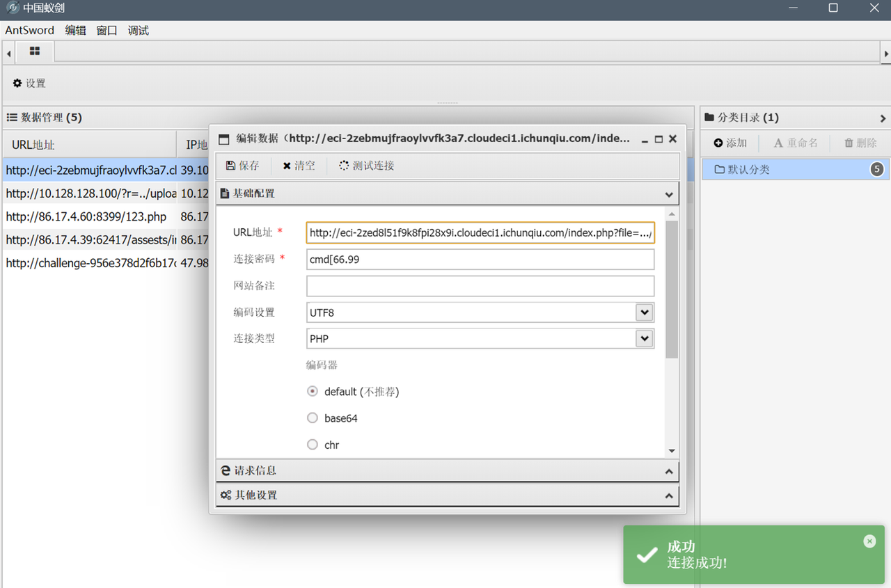Select the home grid tab icon
Viewport: 891px width, 588px height.
[35, 51]
